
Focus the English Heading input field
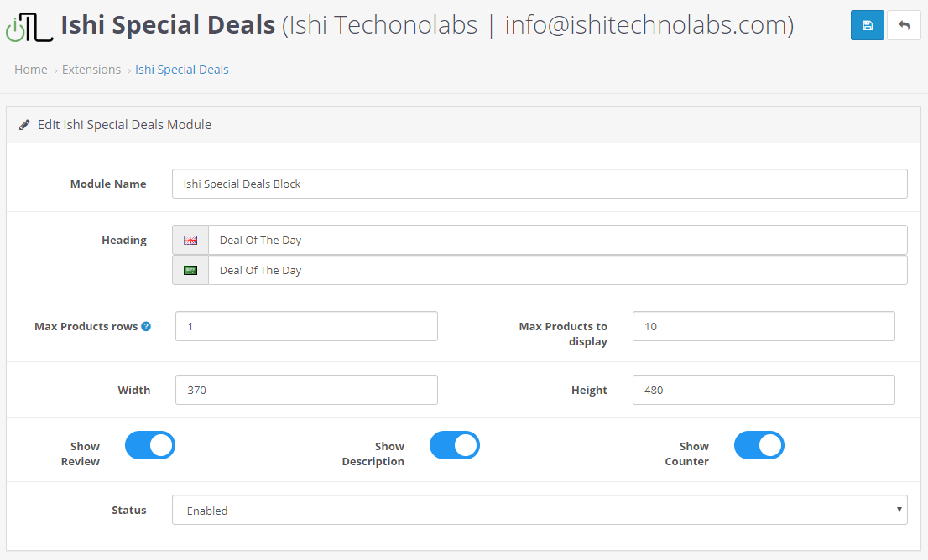[557, 240]
